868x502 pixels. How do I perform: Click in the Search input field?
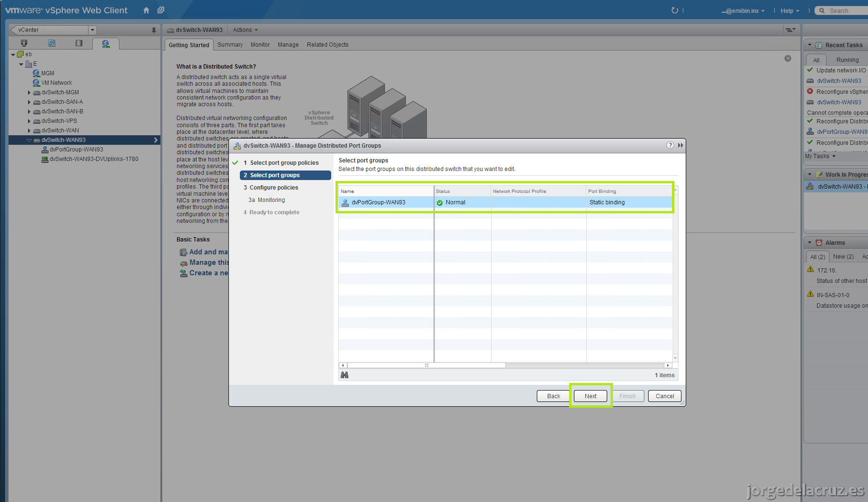coord(848,10)
